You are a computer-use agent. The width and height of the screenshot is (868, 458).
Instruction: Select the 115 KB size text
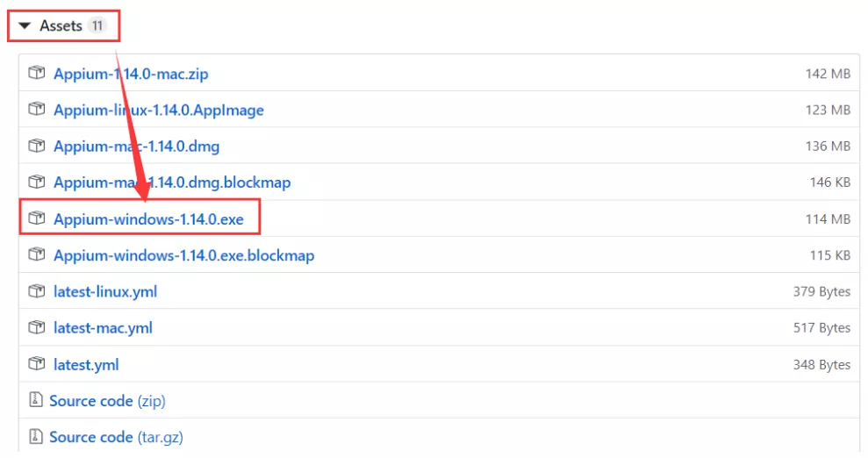coord(829,255)
